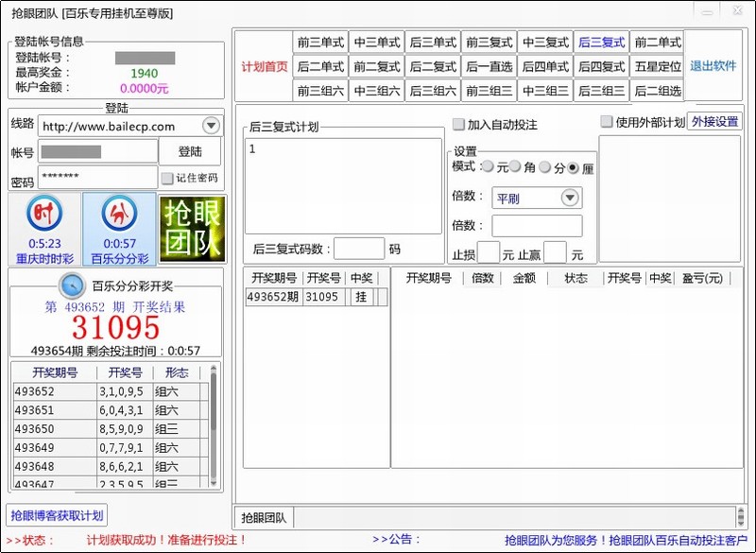Select the 角 mode radio button
The width and height of the screenshot is (756, 553).
click(516, 167)
